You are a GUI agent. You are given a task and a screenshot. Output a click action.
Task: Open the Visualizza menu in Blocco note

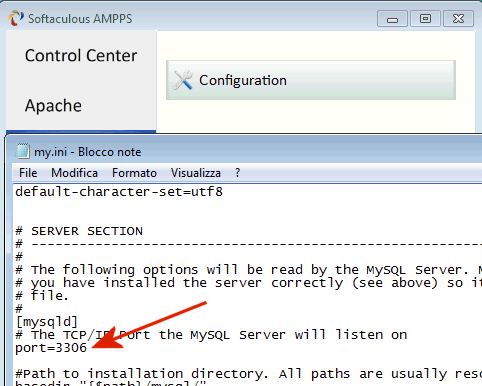click(x=196, y=173)
